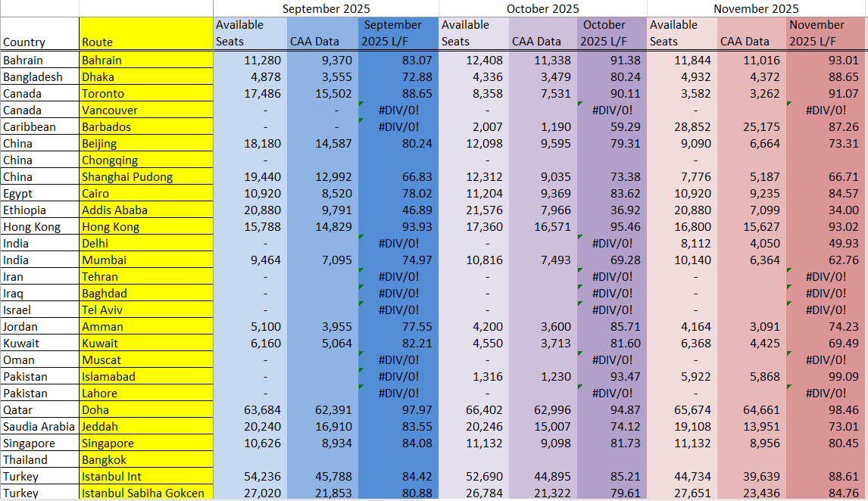Select the "Tehran" route cell
This screenshot has height=501, width=868.
click(x=146, y=276)
